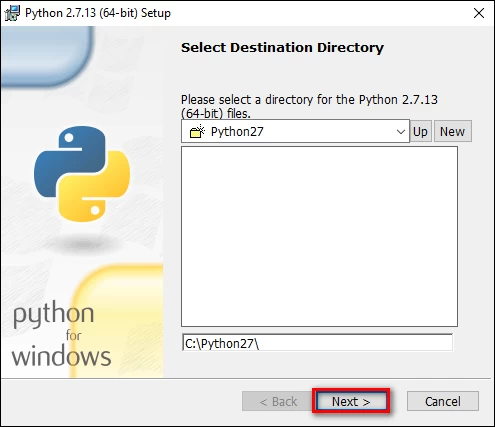Click the Python 2.7.13 Setup window title

pos(98,13)
